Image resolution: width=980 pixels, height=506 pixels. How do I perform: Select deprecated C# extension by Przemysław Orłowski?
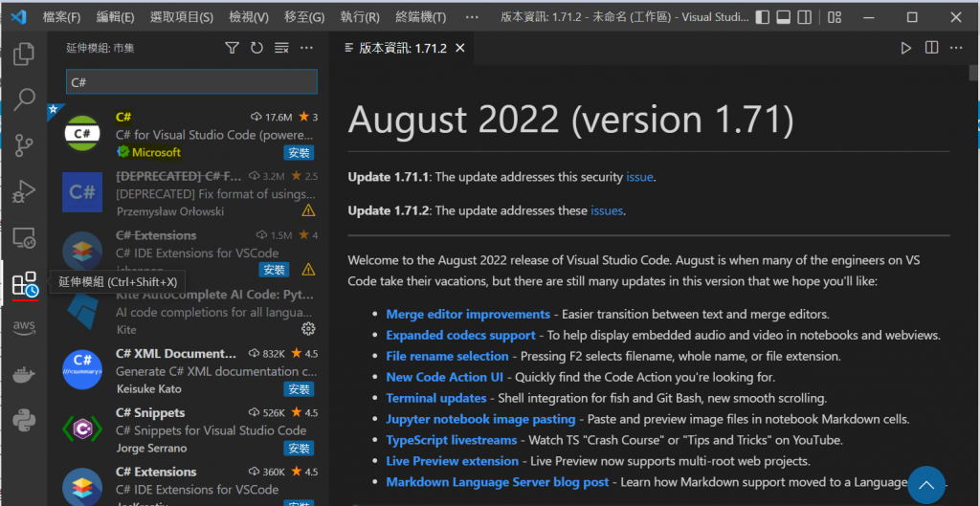point(189,193)
